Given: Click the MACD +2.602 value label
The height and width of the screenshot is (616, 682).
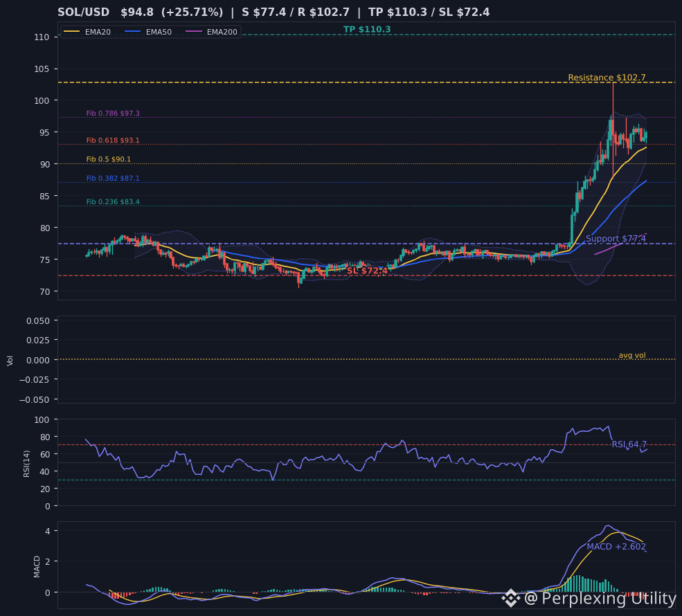Looking at the screenshot, I should click(x=616, y=547).
